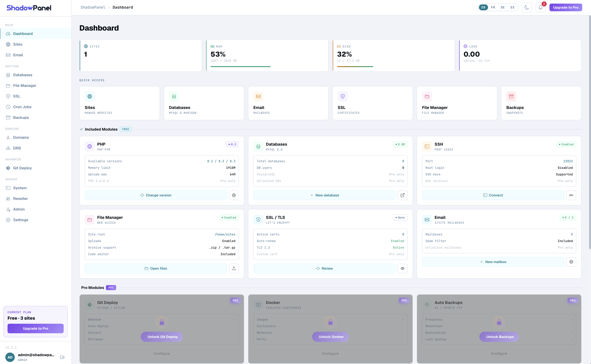
Task: Click the Git Deploy module diamond icon
Action: pyautogui.click(x=90, y=305)
